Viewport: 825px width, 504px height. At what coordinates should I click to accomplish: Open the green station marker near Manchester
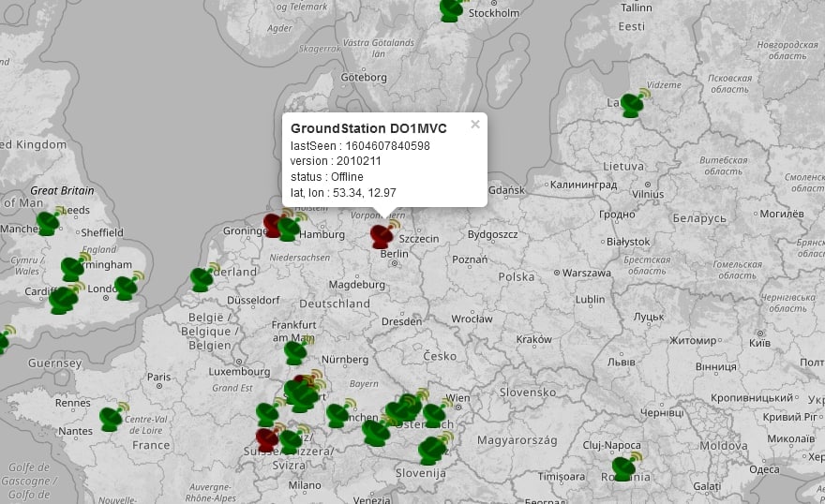tap(48, 223)
